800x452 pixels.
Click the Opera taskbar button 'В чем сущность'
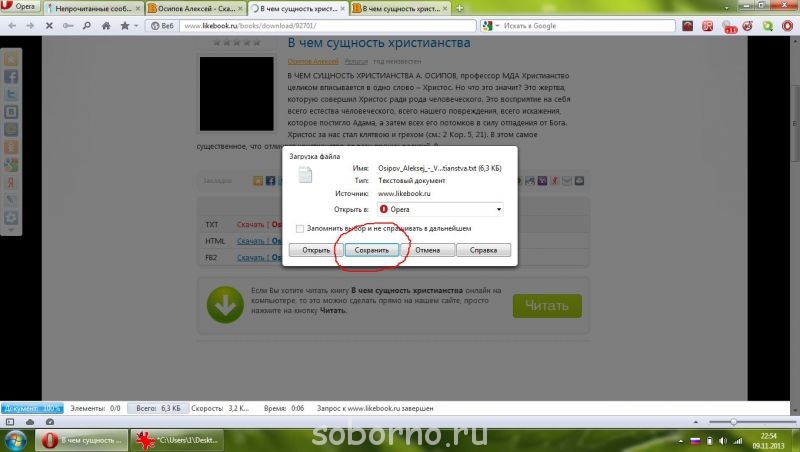[82, 440]
